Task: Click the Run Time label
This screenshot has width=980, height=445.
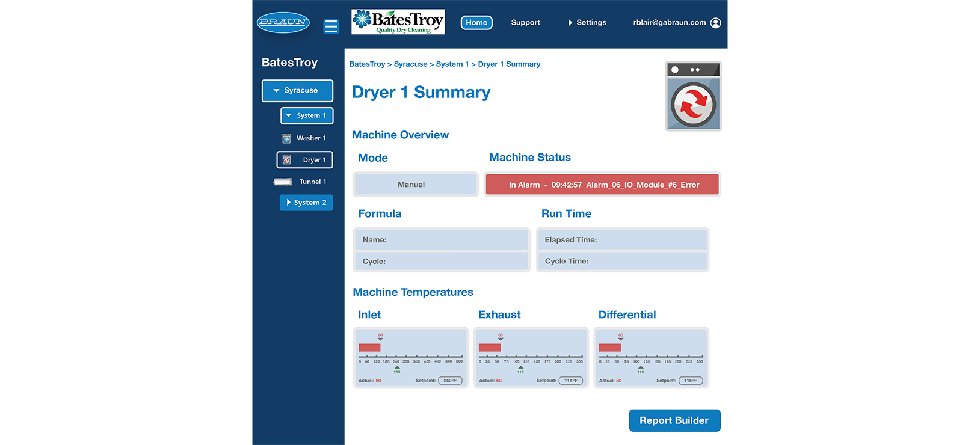Action: [566, 213]
